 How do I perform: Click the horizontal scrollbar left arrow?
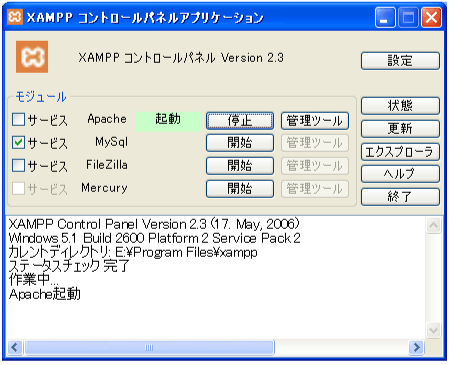[x=15, y=347]
